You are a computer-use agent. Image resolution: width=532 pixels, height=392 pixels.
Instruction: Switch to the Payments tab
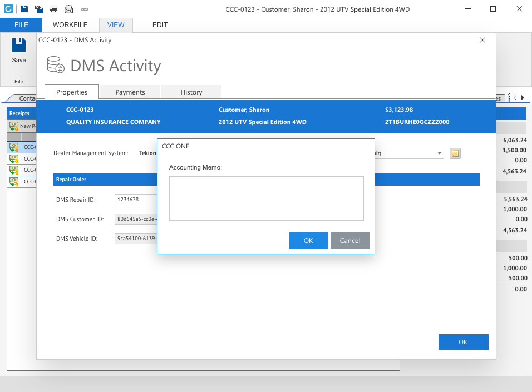tap(130, 92)
